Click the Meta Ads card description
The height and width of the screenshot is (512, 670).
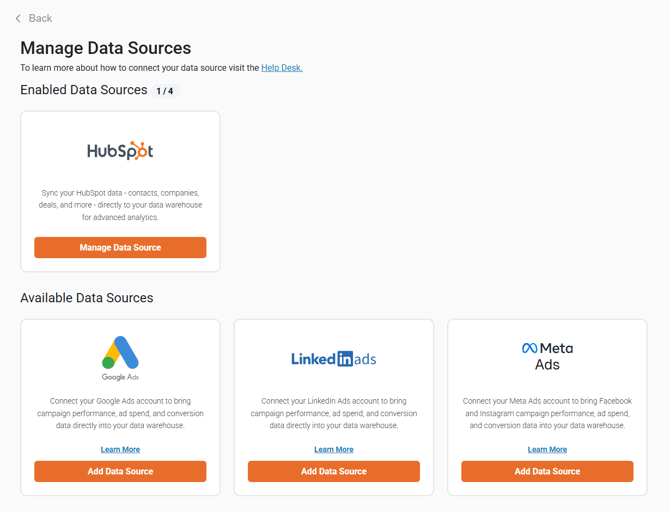click(547, 413)
